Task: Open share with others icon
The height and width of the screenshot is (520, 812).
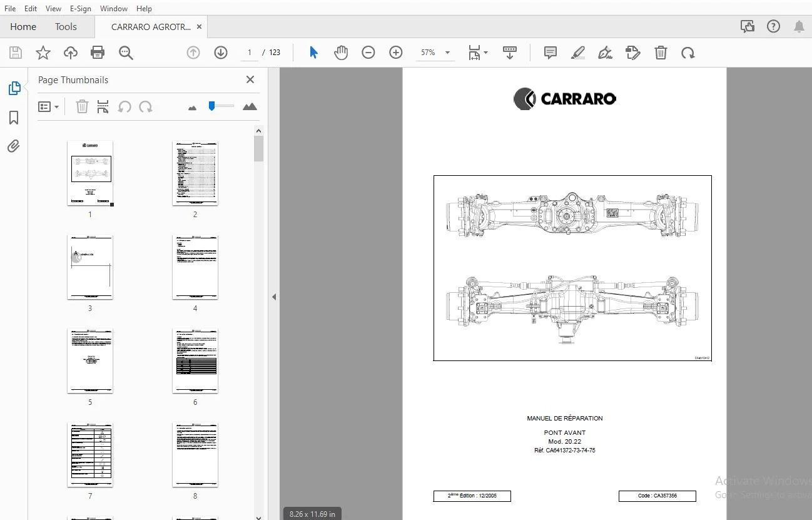Action: click(x=747, y=26)
